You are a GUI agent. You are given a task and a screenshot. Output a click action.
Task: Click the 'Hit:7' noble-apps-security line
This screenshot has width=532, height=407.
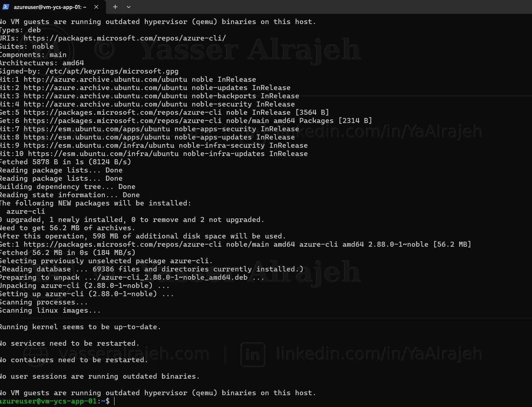point(150,129)
